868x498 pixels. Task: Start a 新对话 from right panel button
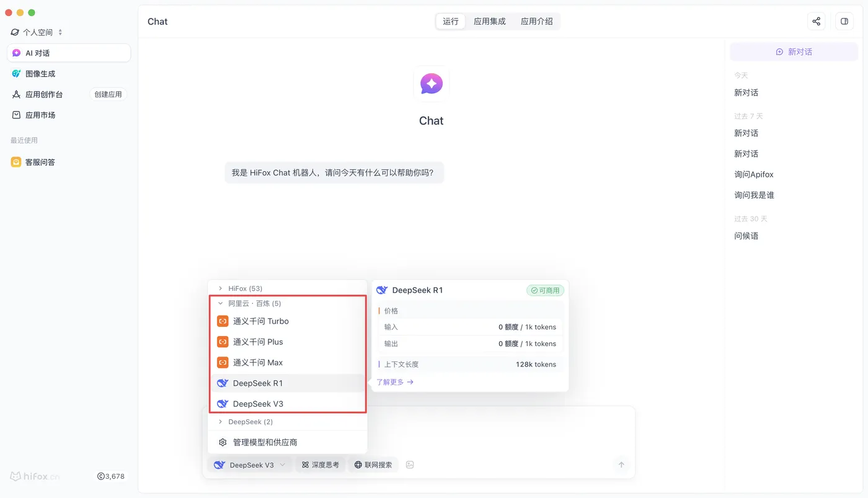click(x=794, y=52)
